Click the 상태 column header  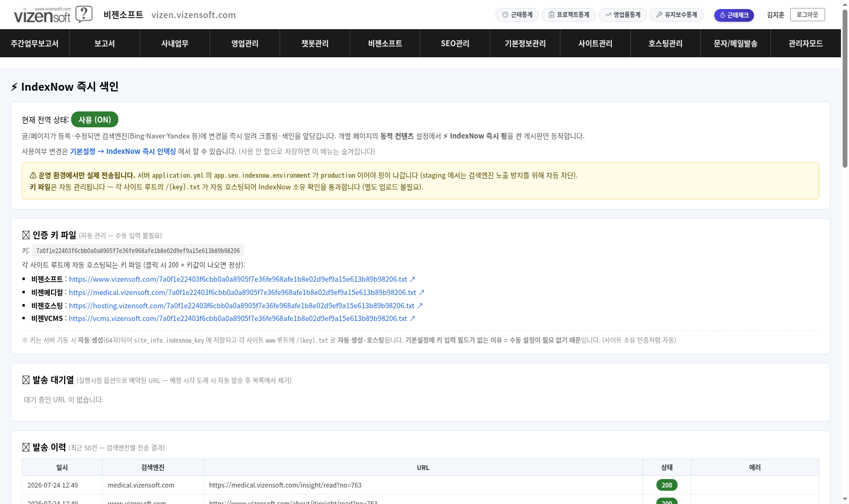point(667,467)
